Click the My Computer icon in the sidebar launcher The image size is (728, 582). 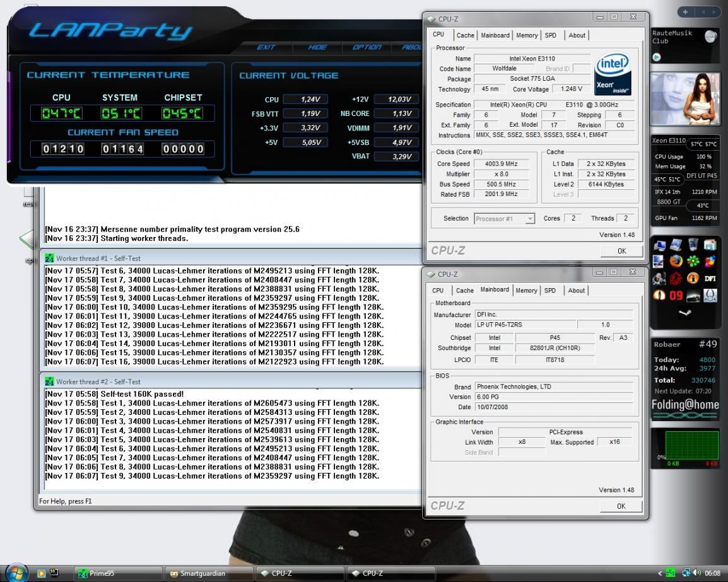660,245
